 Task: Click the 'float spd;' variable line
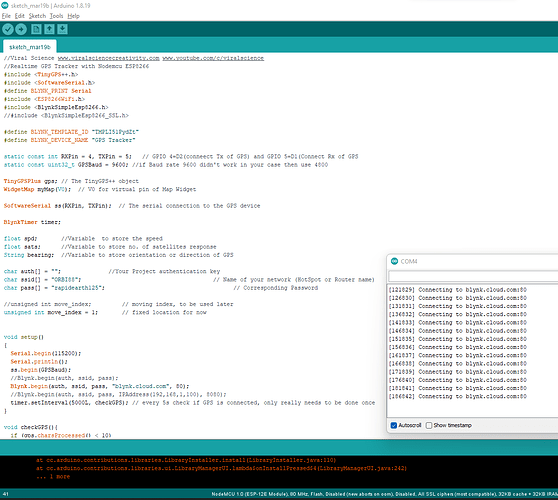pyautogui.click(x=83, y=238)
